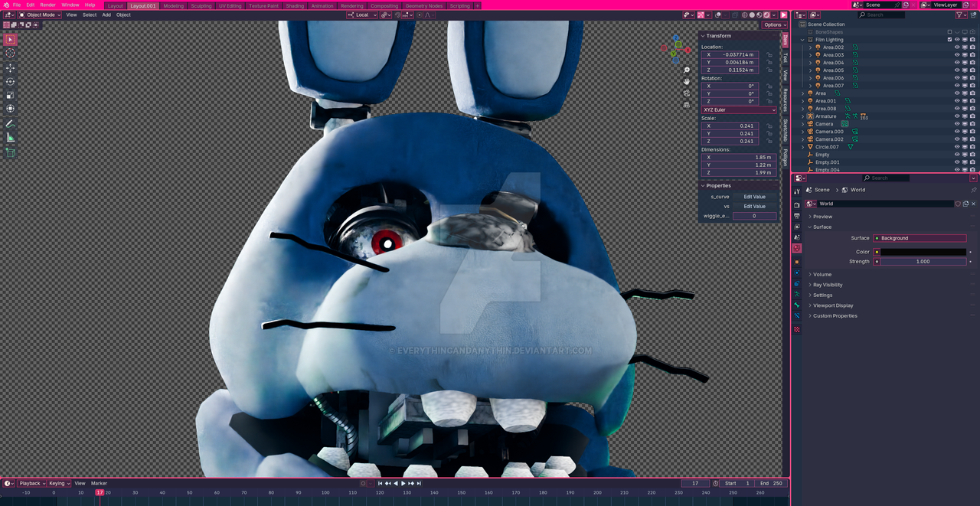Toggle lock for Scale Y
The width and height of the screenshot is (980, 506).
(769, 133)
